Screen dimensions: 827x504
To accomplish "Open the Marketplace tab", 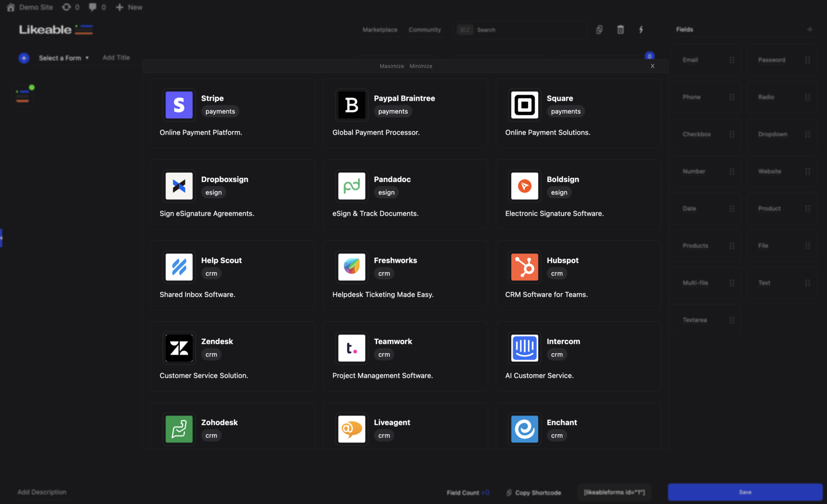I will [380, 30].
